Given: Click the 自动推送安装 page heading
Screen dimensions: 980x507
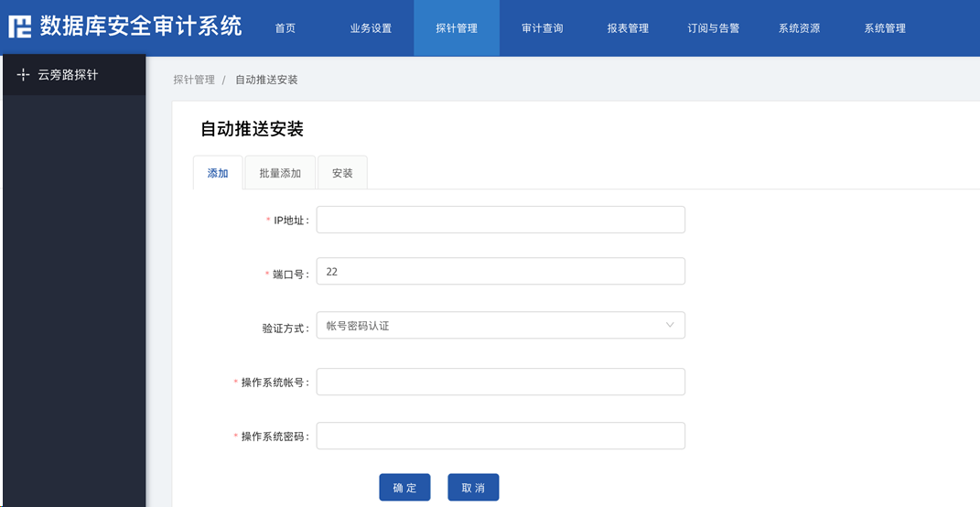Looking at the screenshot, I should pyautogui.click(x=252, y=129).
